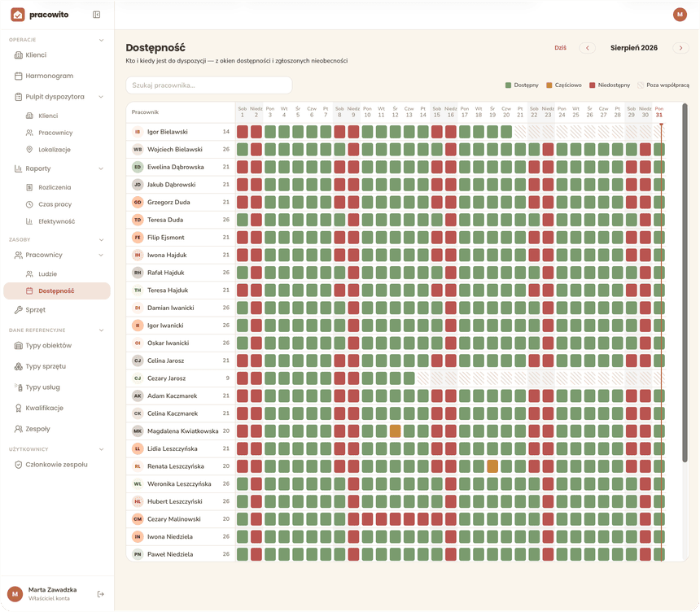Open employee row Weronika Leszczyńska

pyautogui.click(x=181, y=484)
